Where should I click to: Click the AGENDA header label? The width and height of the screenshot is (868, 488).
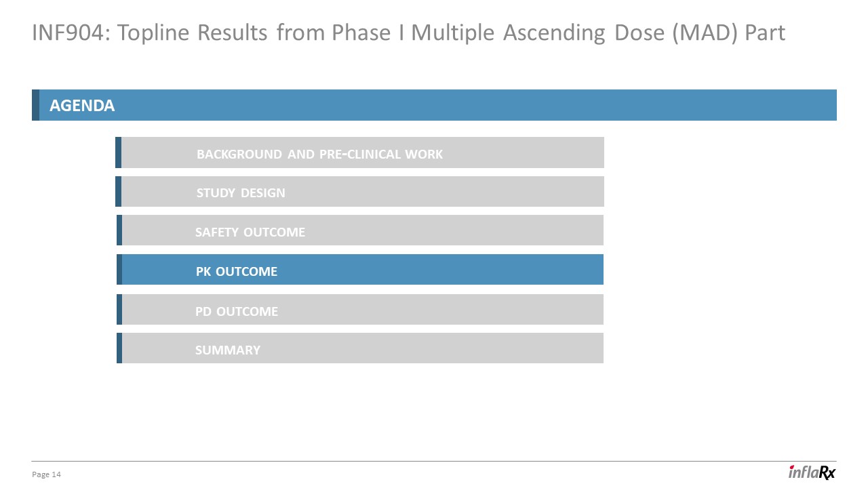pos(82,106)
